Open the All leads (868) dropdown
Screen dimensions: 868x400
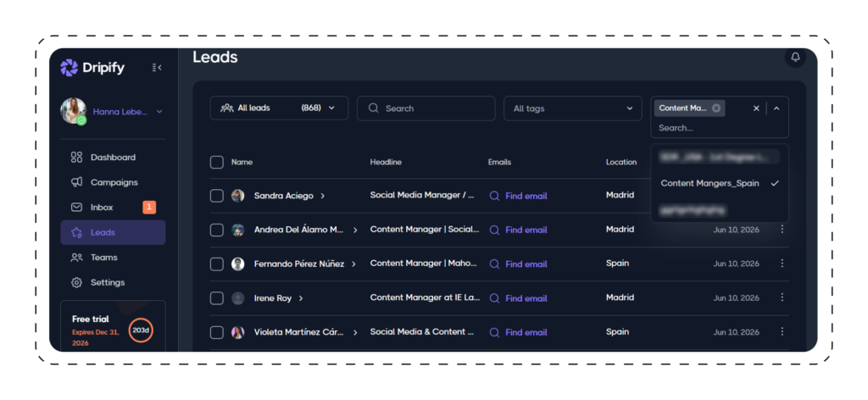coord(279,108)
